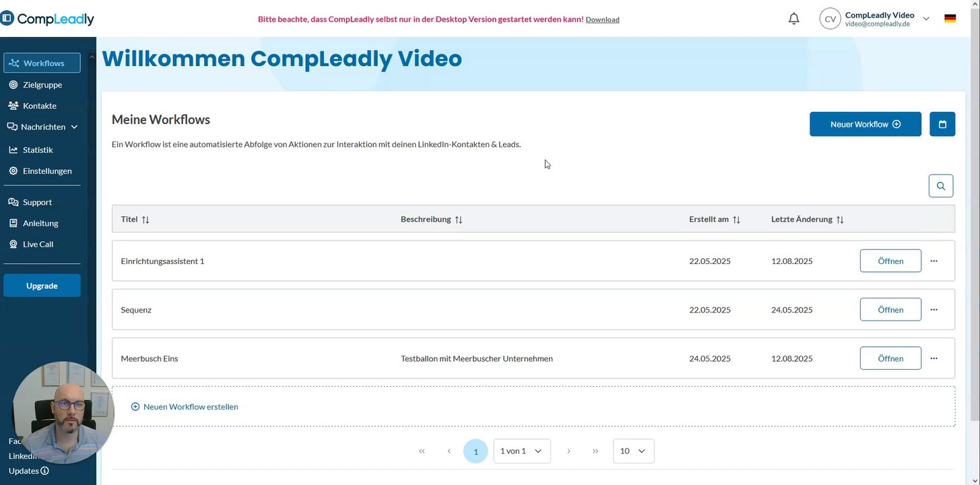Viewport: 980px width, 485px height.
Task: Open the rows-per-page dropdown showing 10
Action: (x=633, y=451)
